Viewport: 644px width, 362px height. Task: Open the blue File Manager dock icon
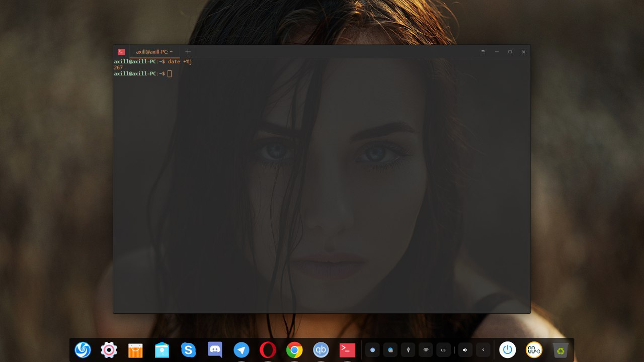pos(162,350)
